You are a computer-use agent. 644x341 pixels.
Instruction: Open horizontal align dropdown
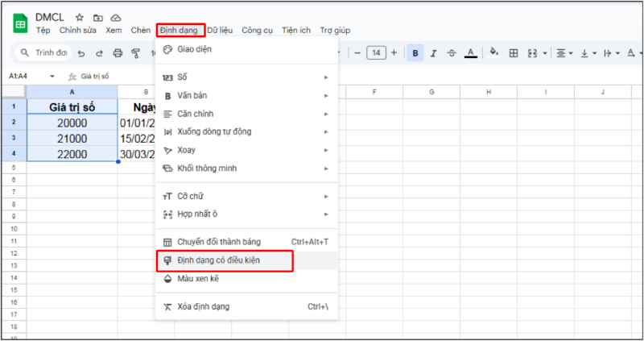(x=565, y=53)
